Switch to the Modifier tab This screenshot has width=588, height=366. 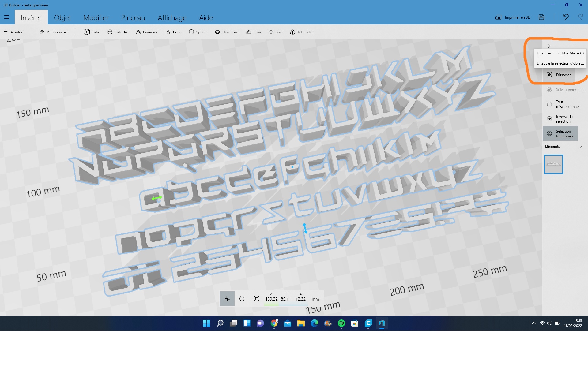coord(96,17)
